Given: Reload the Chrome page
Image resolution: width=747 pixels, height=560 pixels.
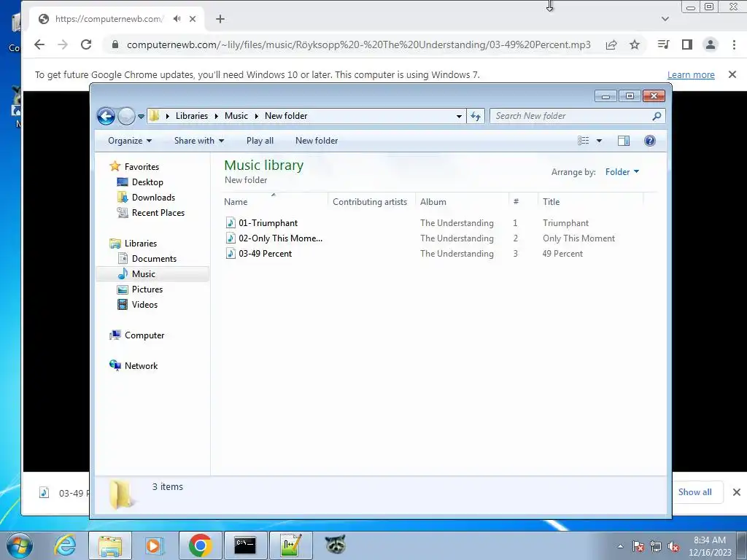Looking at the screenshot, I should coord(86,44).
